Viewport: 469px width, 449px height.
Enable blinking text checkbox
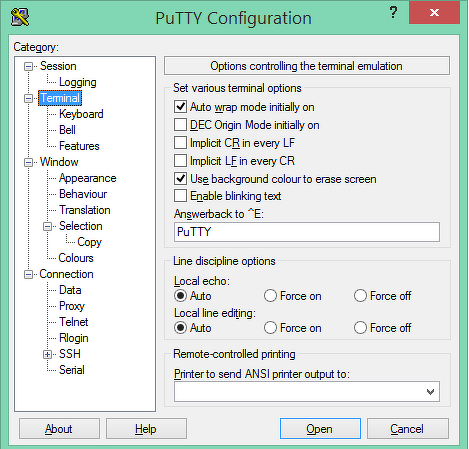click(x=180, y=196)
